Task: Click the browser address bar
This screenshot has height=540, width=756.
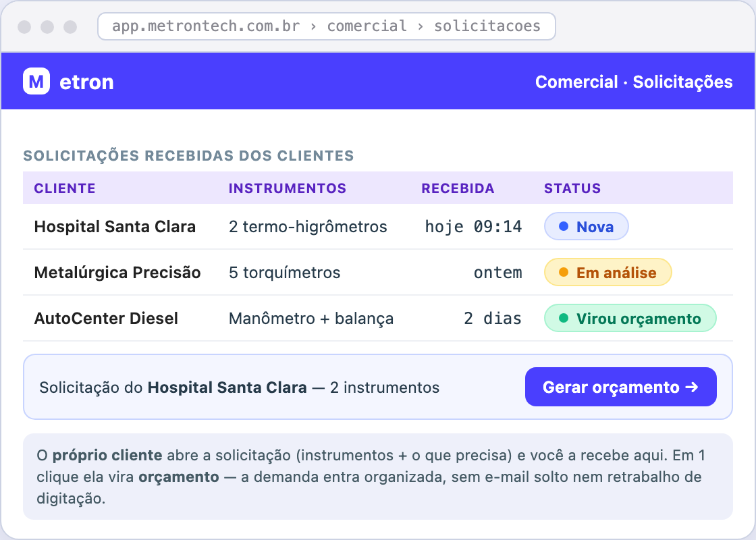Action: (327, 26)
